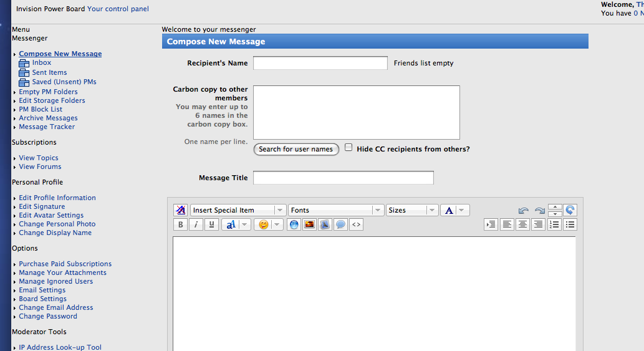Click the Bold formatting button
The height and width of the screenshot is (351, 644).
[180, 224]
